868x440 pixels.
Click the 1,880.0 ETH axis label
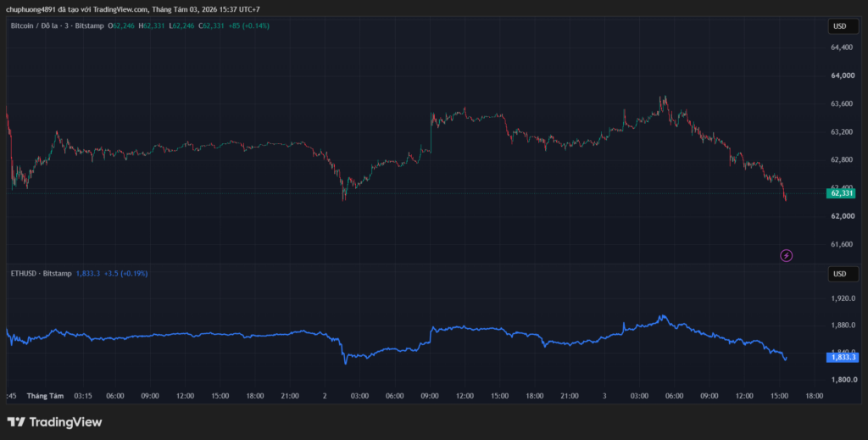[x=843, y=326]
